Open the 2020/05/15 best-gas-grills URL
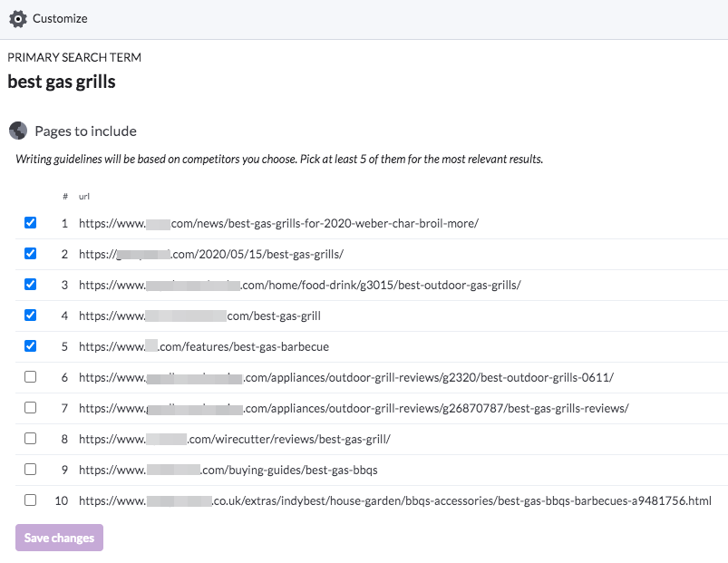Image resolution: width=728 pixels, height=563 pixels. [x=211, y=255]
